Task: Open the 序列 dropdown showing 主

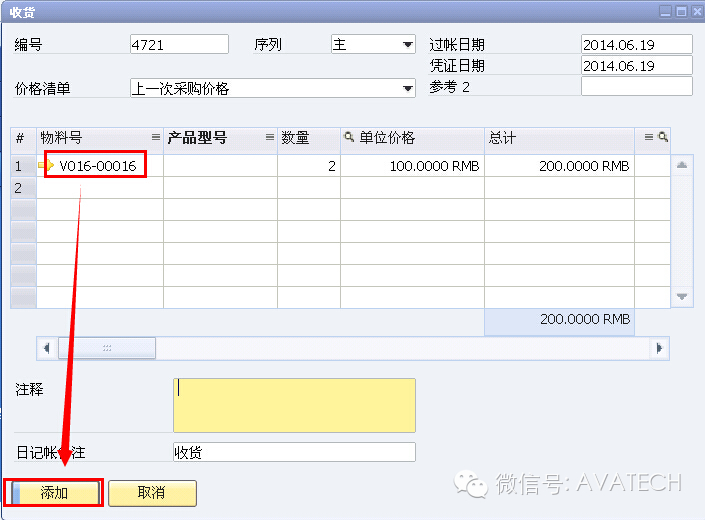Action: tap(407, 44)
